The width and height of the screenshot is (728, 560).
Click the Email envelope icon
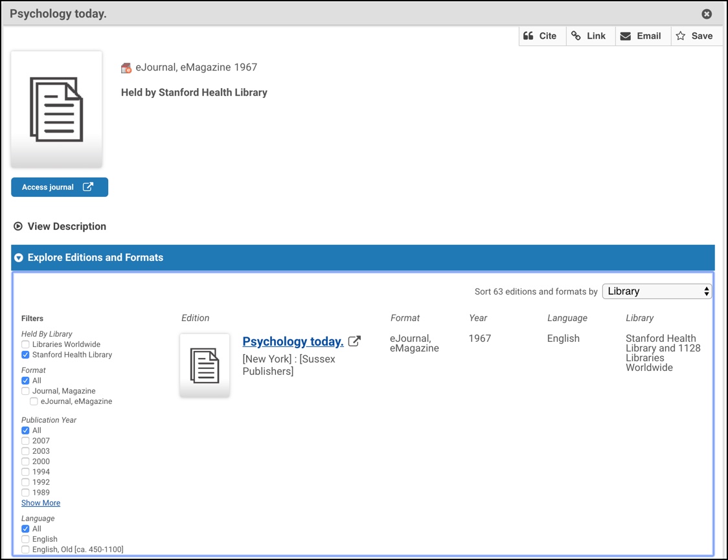coord(626,36)
